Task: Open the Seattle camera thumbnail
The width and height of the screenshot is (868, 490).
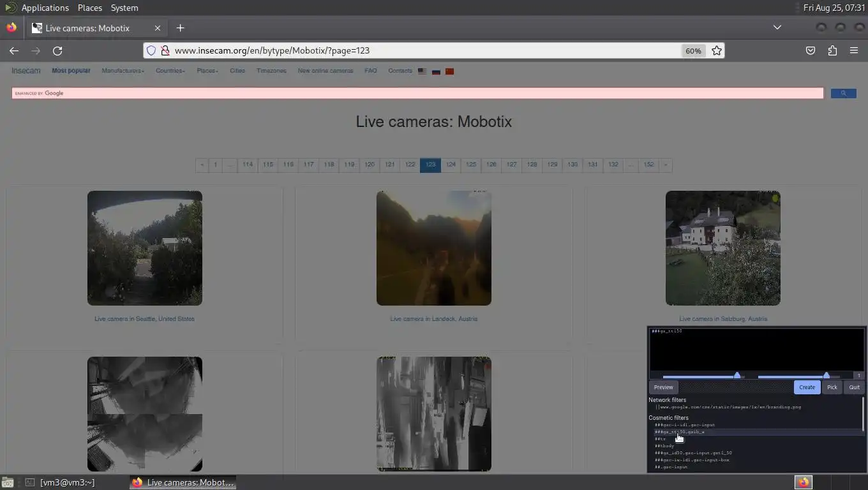Action: pyautogui.click(x=145, y=248)
